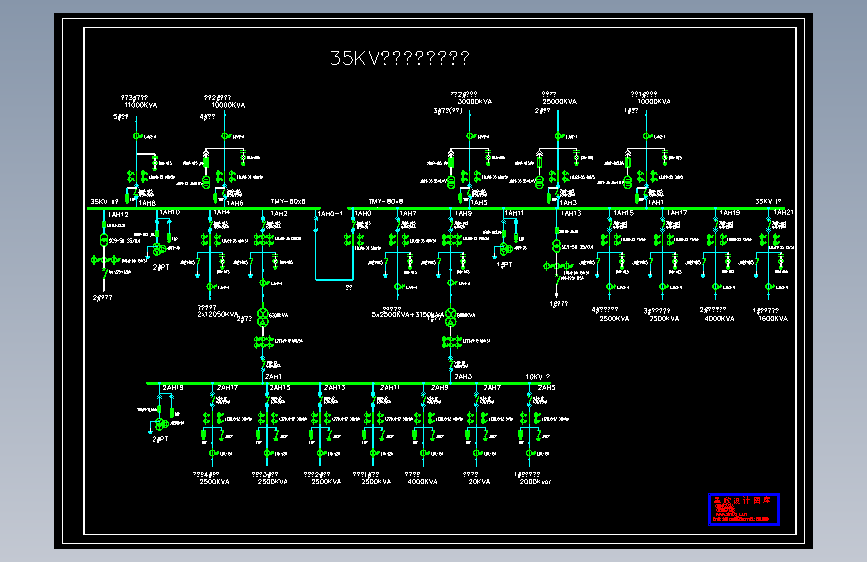The width and height of the screenshot is (867, 562).
Task: Click the incoming cabinet label "1AH1"
Action: point(656,203)
